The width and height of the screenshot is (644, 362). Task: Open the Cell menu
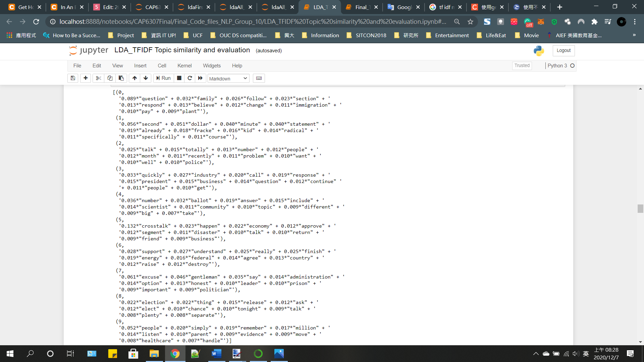162,66
